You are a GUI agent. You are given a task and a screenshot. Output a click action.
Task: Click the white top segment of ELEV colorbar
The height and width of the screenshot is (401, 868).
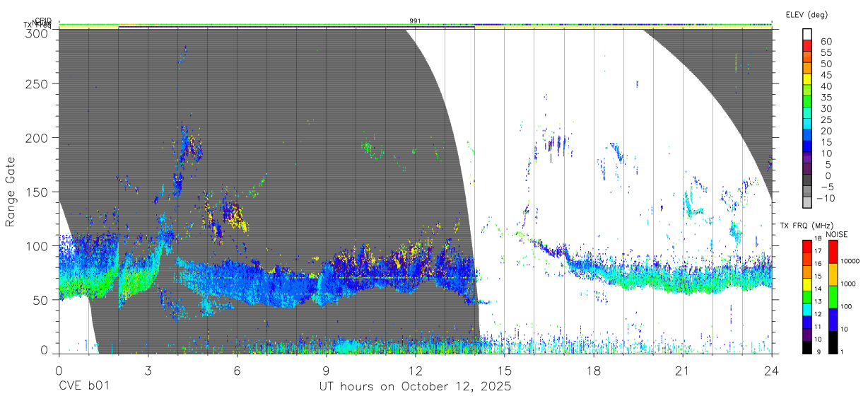pyautogui.click(x=808, y=35)
